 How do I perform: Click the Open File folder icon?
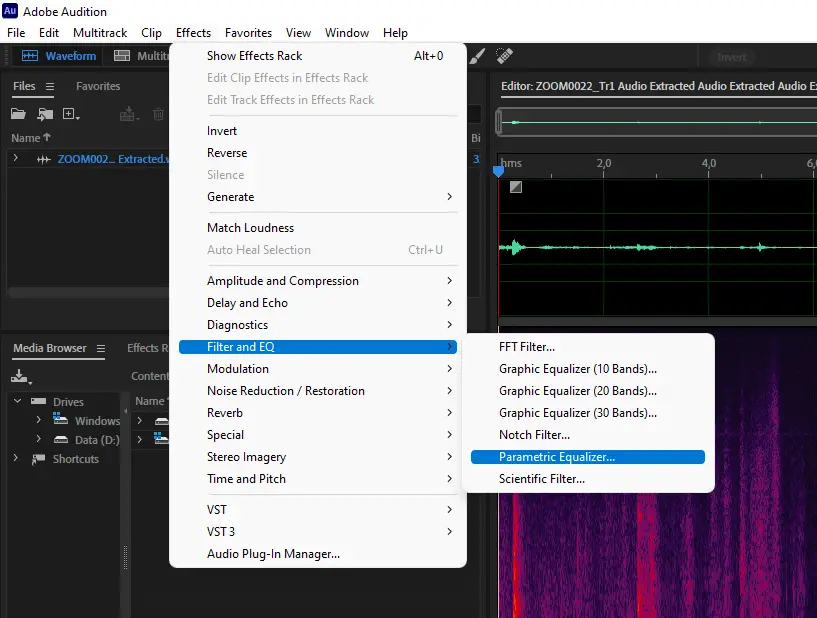[x=18, y=114]
